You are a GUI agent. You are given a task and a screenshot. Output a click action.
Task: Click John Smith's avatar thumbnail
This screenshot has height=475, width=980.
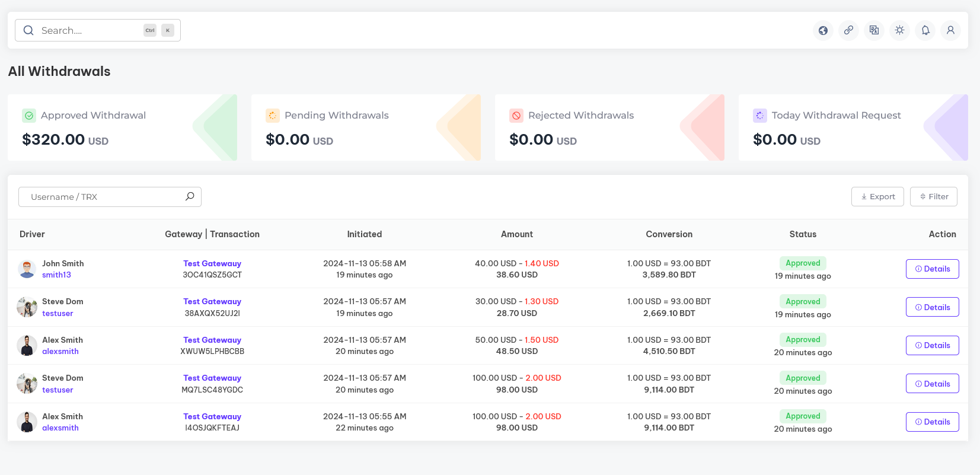[x=27, y=269]
